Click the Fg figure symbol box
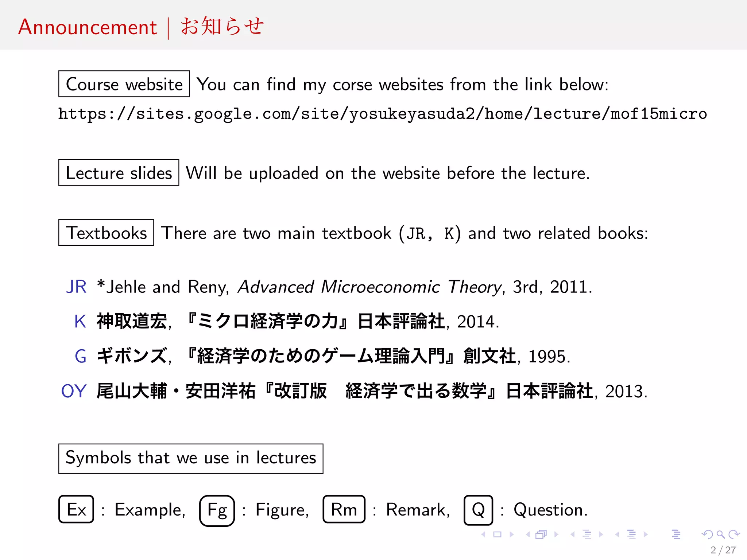The height and width of the screenshot is (560, 747). point(217,510)
